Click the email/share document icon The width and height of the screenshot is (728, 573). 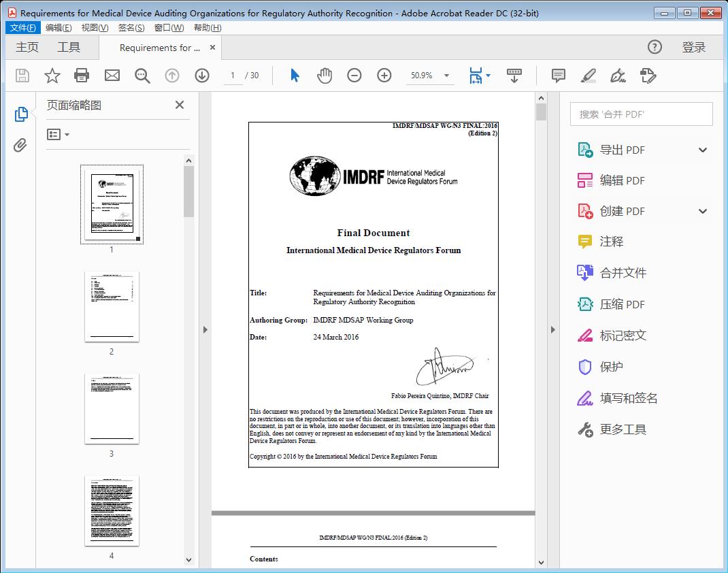[x=112, y=76]
